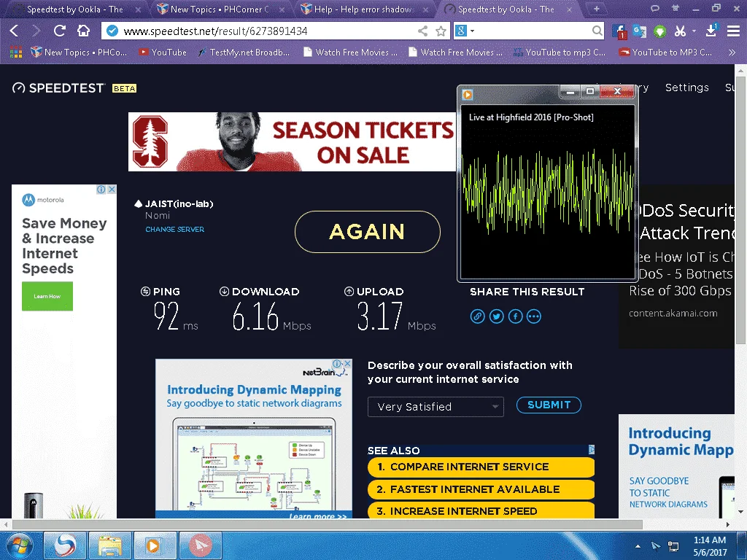Open the media player taskbar icon
The image size is (747, 560).
155,545
